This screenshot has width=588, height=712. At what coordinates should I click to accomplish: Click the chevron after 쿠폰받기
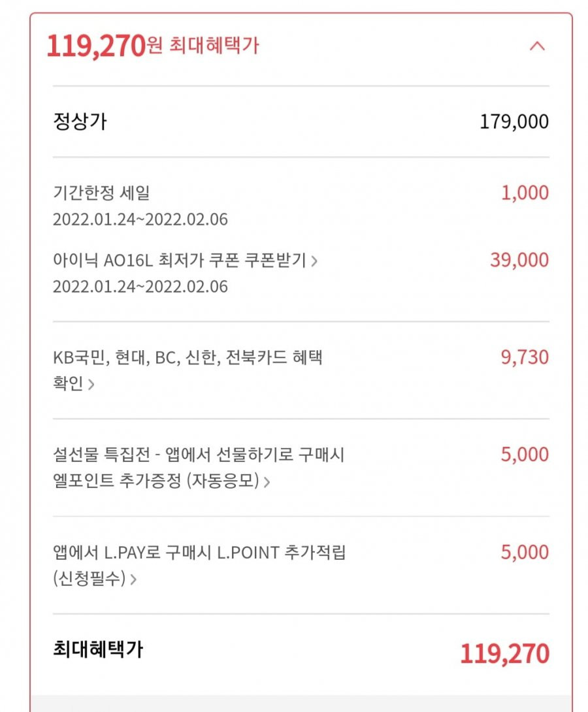pyautogui.click(x=314, y=261)
